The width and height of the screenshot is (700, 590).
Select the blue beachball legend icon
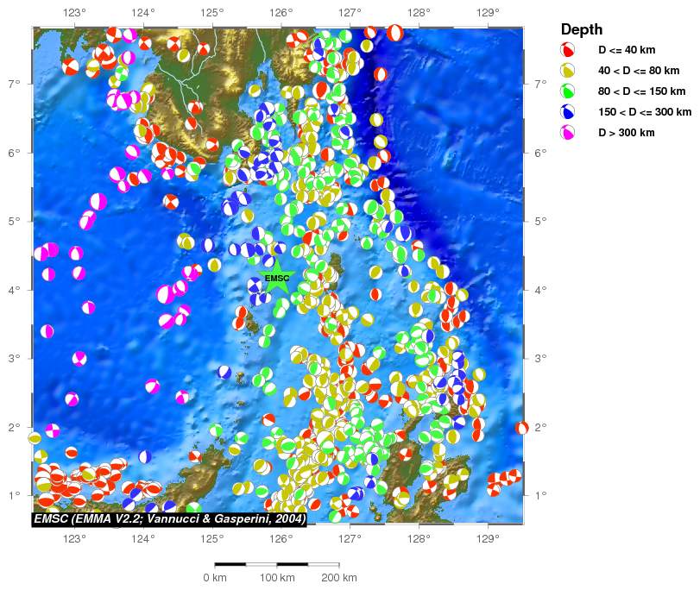568,111
